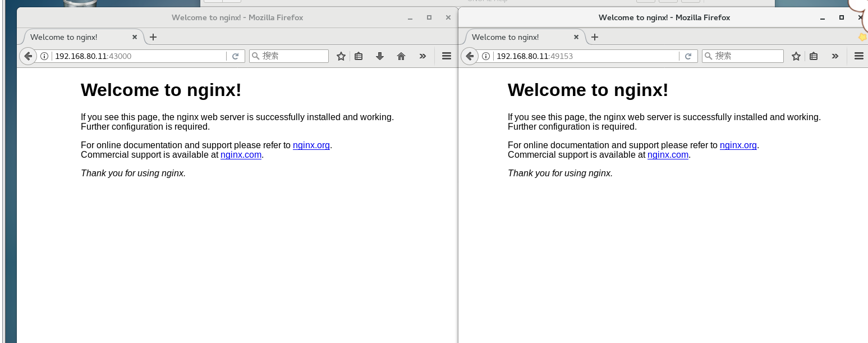Expand toolbar overflow chevron in left window
Screen dimensions: 868x343
coord(422,56)
